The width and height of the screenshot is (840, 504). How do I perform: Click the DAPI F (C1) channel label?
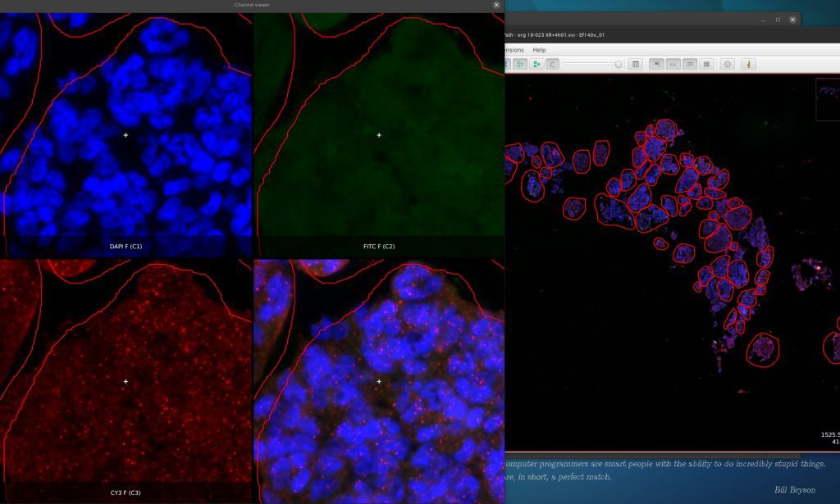(x=126, y=247)
